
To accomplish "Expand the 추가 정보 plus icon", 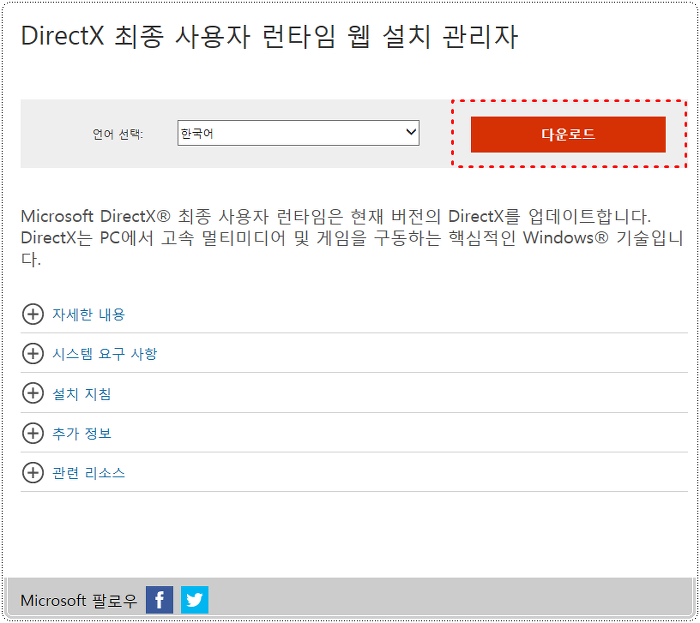I will pyautogui.click(x=33, y=433).
